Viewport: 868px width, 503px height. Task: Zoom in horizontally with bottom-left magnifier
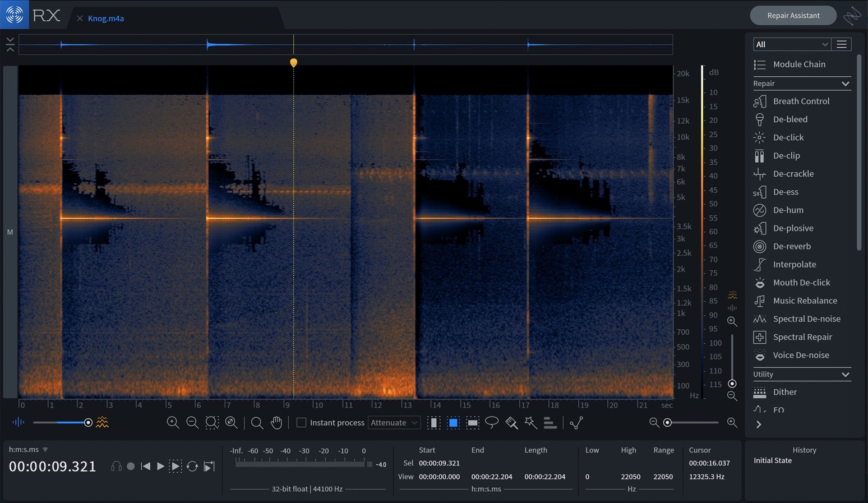(x=173, y=423)
